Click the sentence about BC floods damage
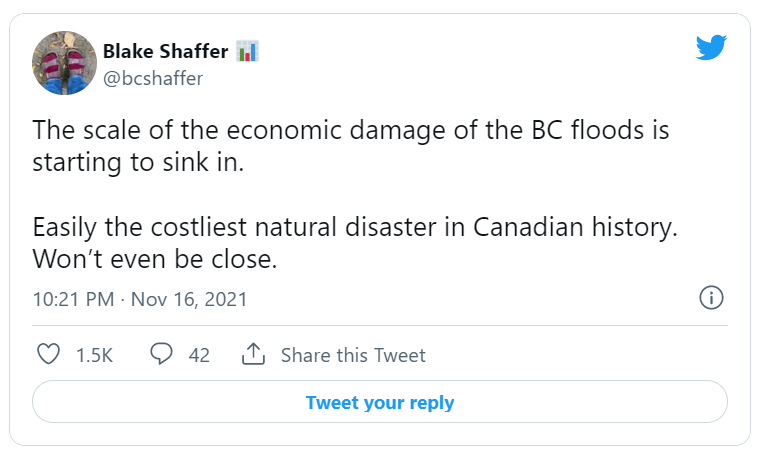The height and width of the screenshot is (467, 766). [351, 131]
